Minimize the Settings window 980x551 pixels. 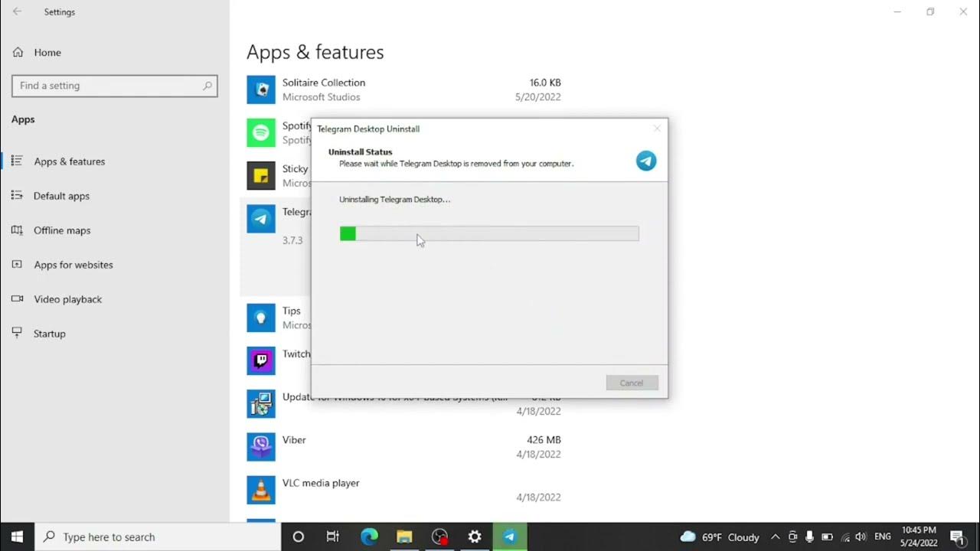point(897,11)
